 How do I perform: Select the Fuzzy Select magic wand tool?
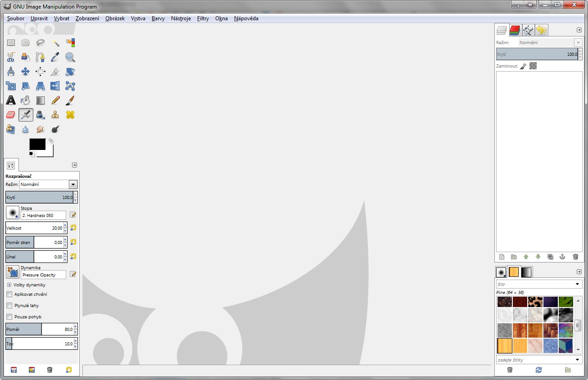coord(55,43)
